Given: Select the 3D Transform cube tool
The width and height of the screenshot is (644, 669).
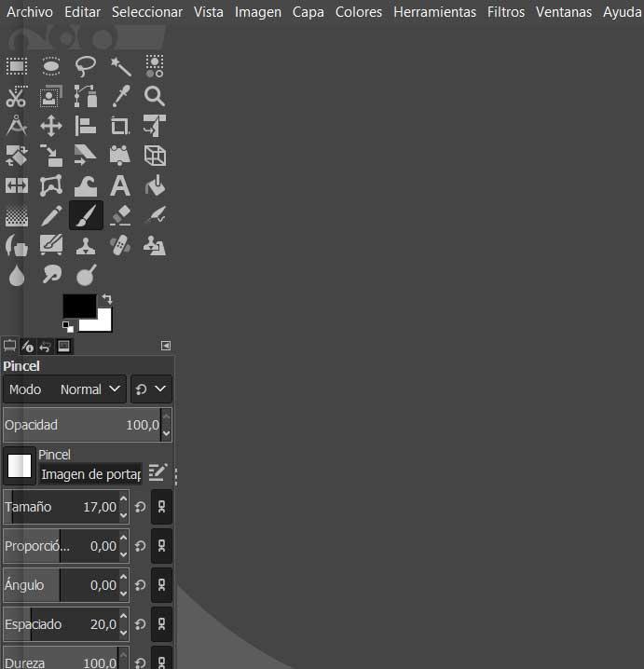Looking at the screenshot, I should pyautogui.click(x=155, y=156).
